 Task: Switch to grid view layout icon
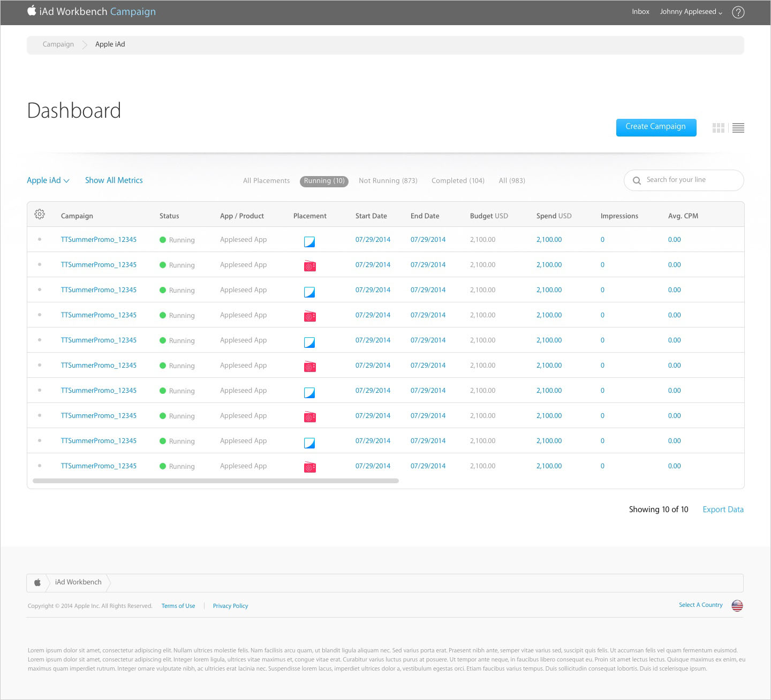click(718, 128)
